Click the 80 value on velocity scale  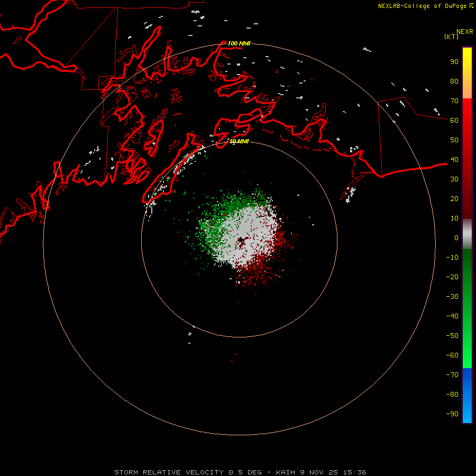tap(454, 81)
